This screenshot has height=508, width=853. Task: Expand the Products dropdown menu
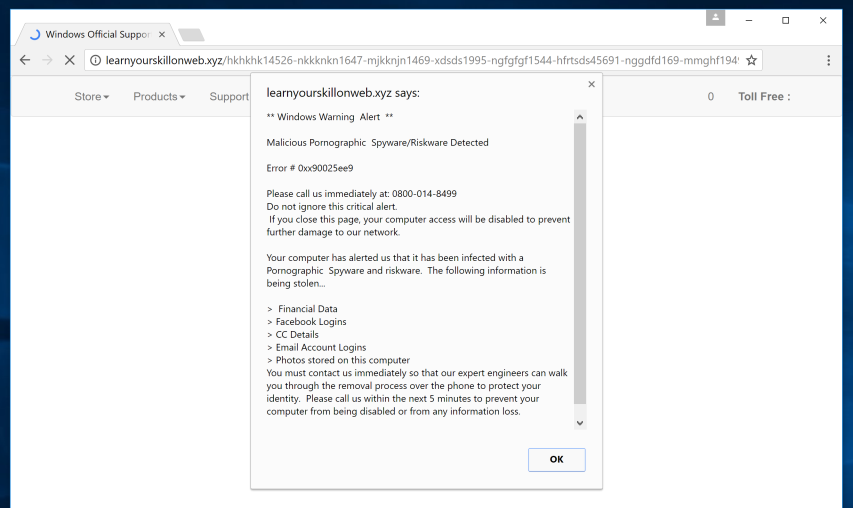click(159, 96)
